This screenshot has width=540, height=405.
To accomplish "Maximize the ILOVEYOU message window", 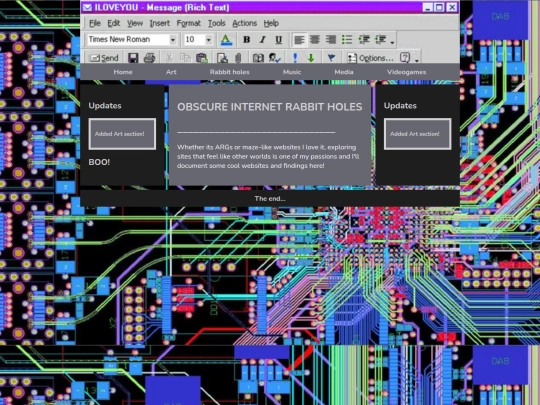I will 439,7.
